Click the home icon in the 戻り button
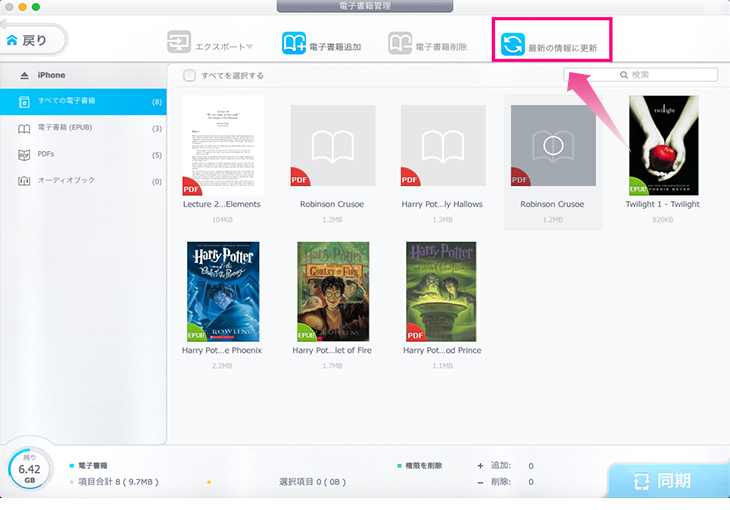The image size is (730, 510). (x=12, y=41)
